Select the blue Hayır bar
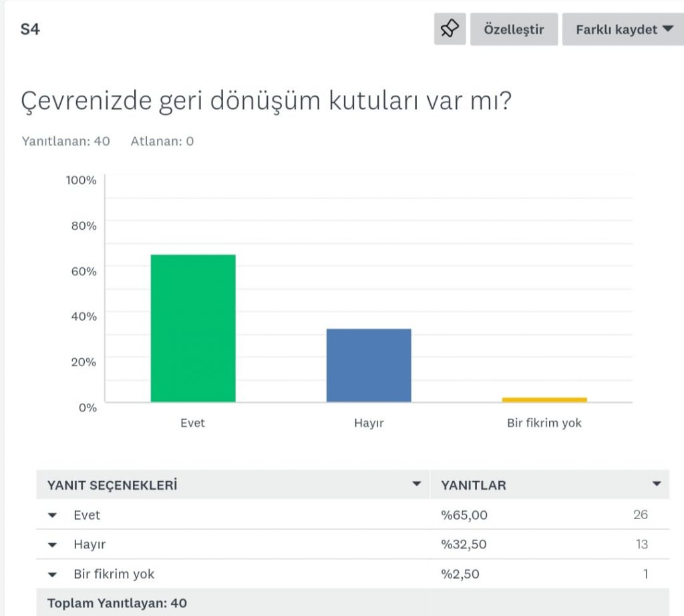Screen dimensions: 684x616 click(368, 364)
